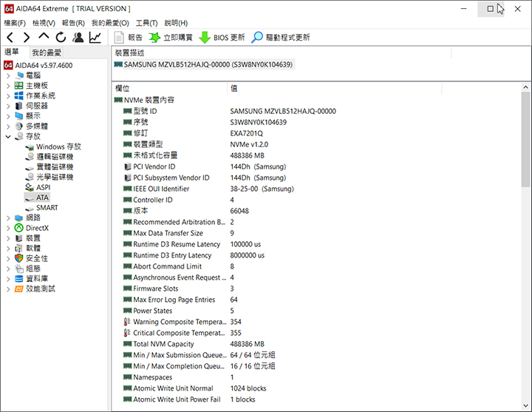
Task: Select AIDA64 v5.97.4600 root node
Action: 38,65
